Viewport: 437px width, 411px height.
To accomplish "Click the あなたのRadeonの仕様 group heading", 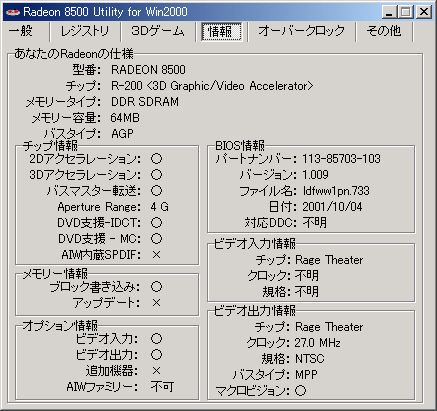I will (74, 54).
